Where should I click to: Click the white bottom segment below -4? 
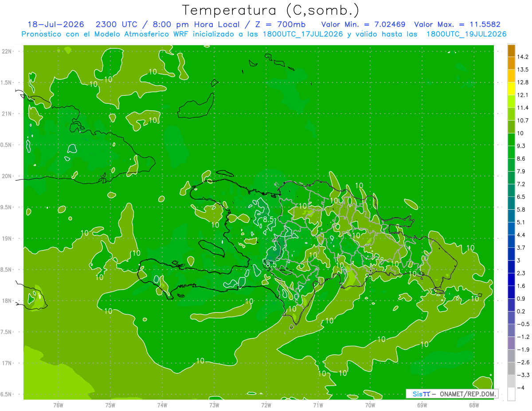coord(511,394)
